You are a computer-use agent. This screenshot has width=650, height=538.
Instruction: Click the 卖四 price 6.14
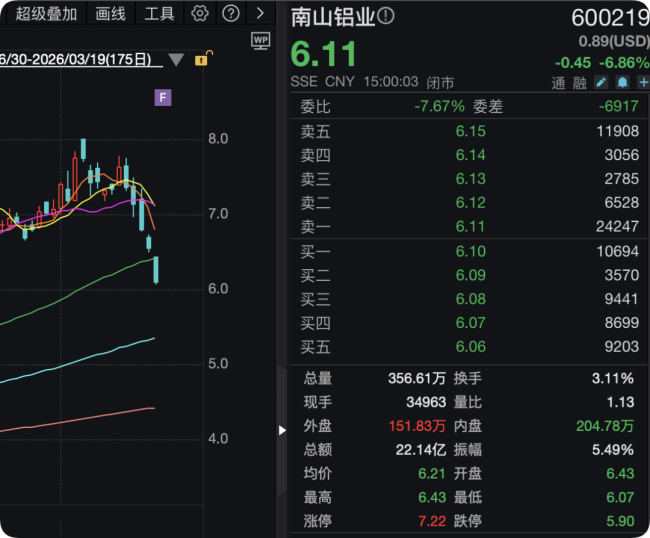click(x=471, y=155)
